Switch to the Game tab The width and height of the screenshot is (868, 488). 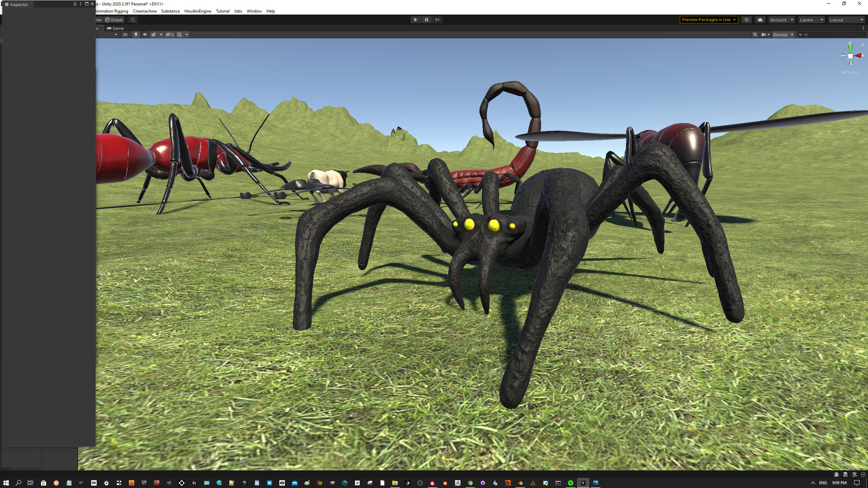(x=116, y=28)
